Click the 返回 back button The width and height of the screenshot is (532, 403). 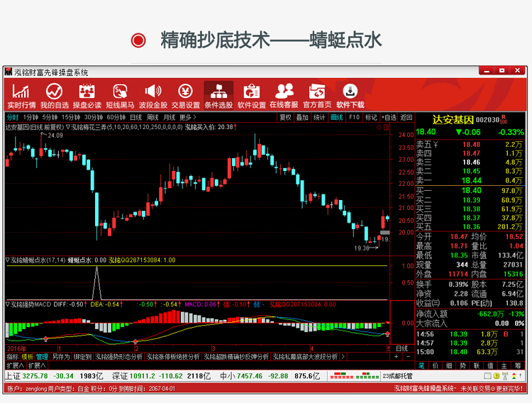click(406, 118)
